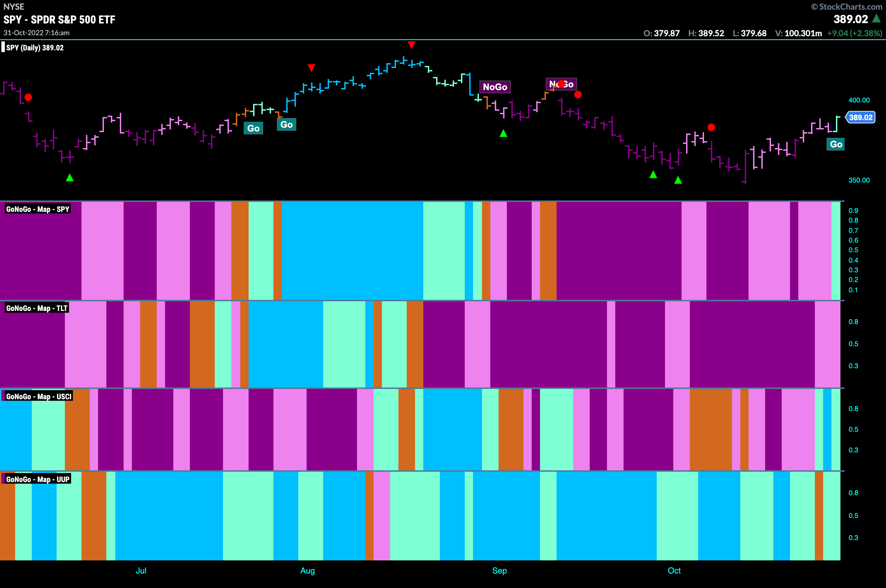The width and height of the screenshot is (886, 588).
Task: Click the Sep label on the time axis
Action: (500, 571)
